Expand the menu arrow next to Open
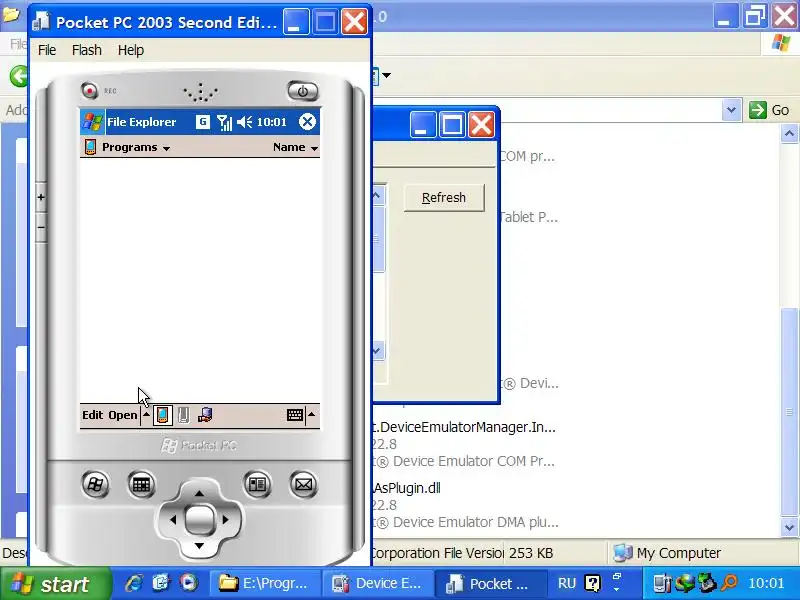 coord(146,415)
